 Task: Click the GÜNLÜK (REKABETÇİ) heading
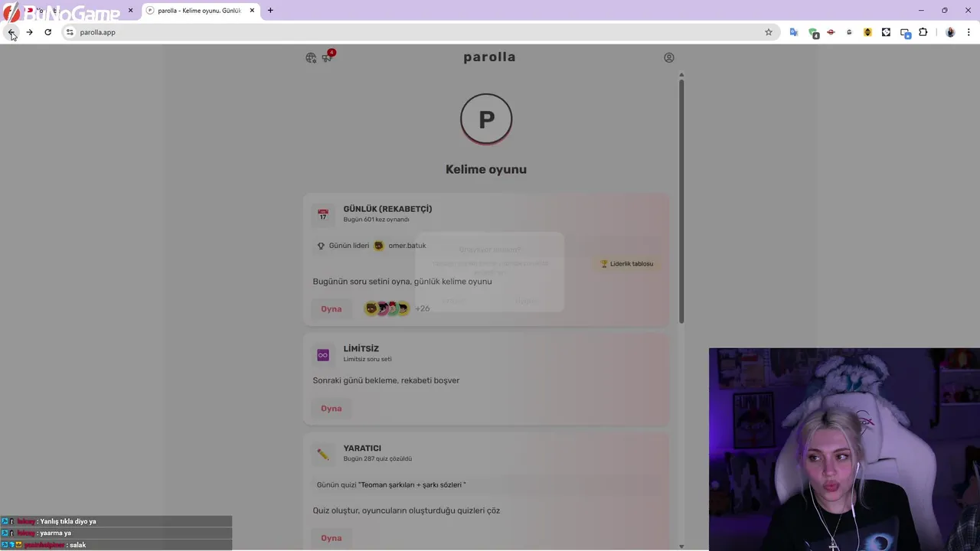click(x=387, y=209)
